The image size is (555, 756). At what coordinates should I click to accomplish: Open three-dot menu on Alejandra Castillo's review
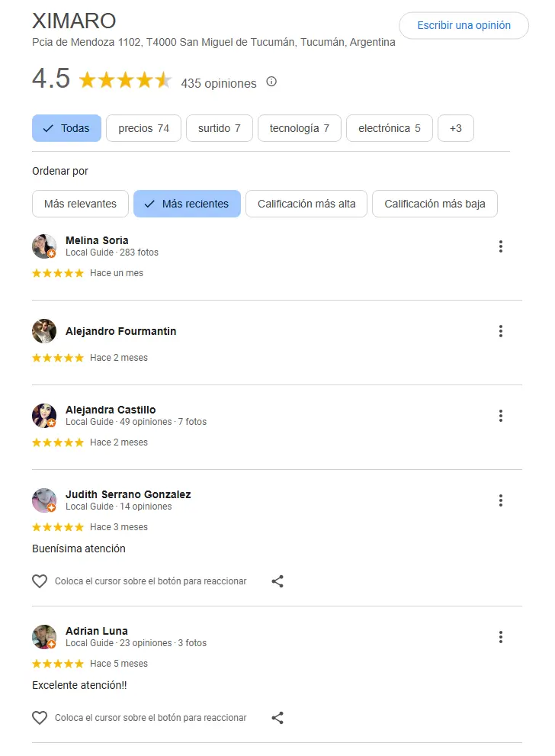tap(501, 416)
